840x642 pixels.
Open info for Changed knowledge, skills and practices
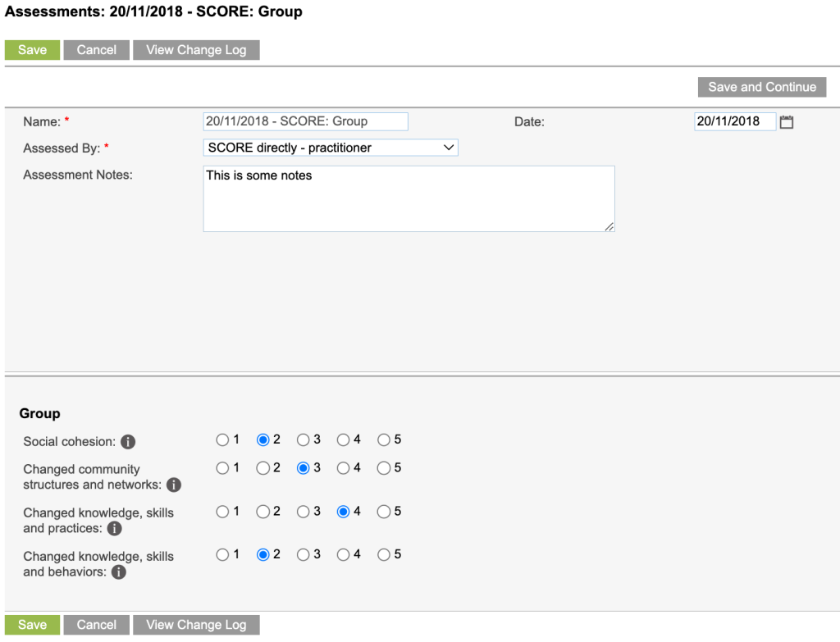click(116, 529)
